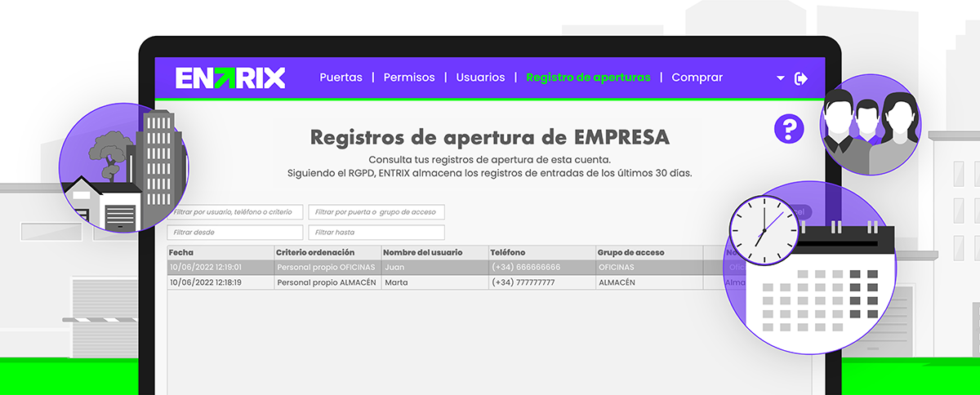The image size is (980, 395).
Task: Click the Personal propio OFICINAS cell
Action: pyautogui.click(x=326, y=267)
